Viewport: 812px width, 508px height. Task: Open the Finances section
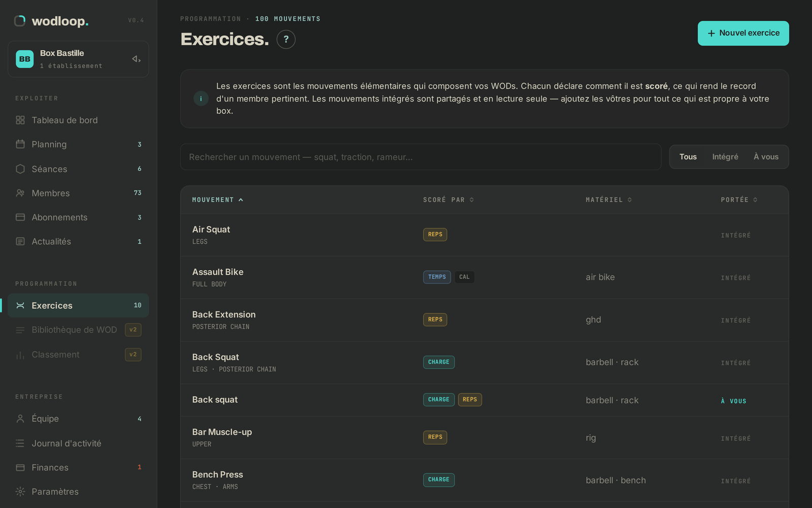[x=78, y=467]
